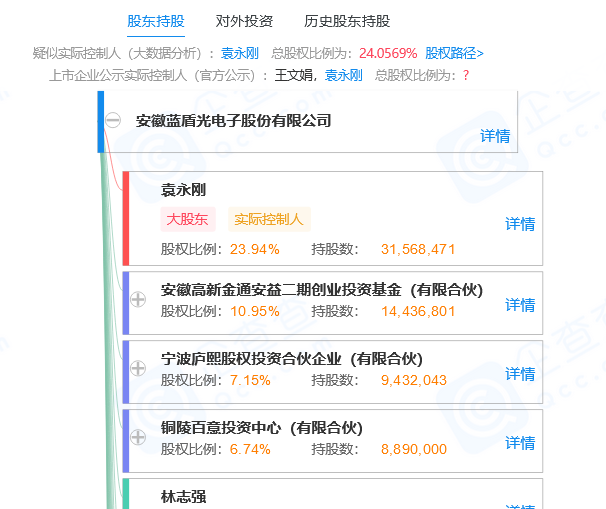Screen dimensions: 606x509
Task: Select the 大股东 tag on 袁永刚
Action: [188, 219]
